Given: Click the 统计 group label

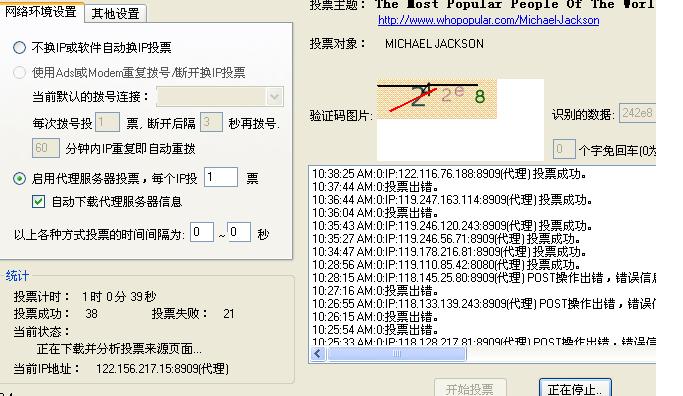Looking at the screenshot, I should pyautogui.click(x=17, y=276).
